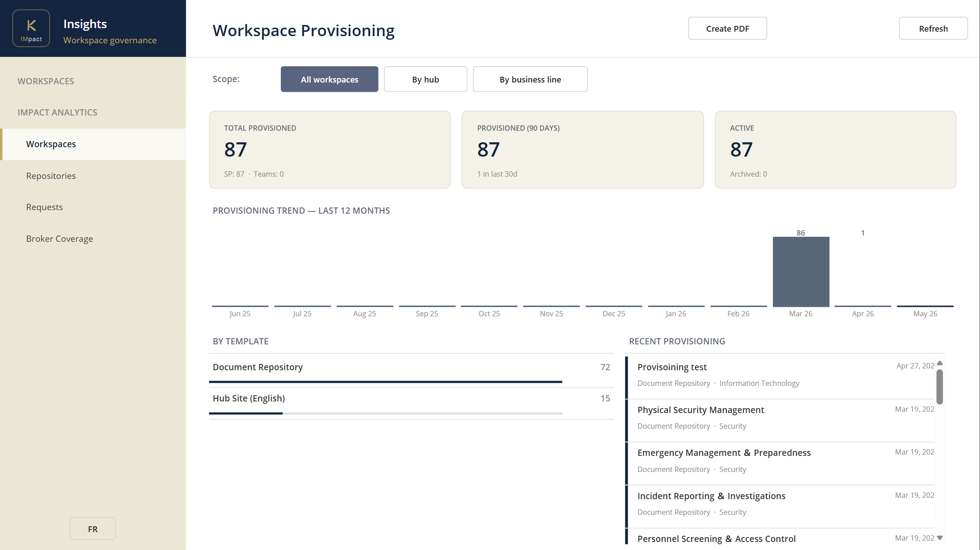This screenshot has height=550, width=980.
Task: Click the recent provisioning scroll down arrow
Action: click(940, 538)
